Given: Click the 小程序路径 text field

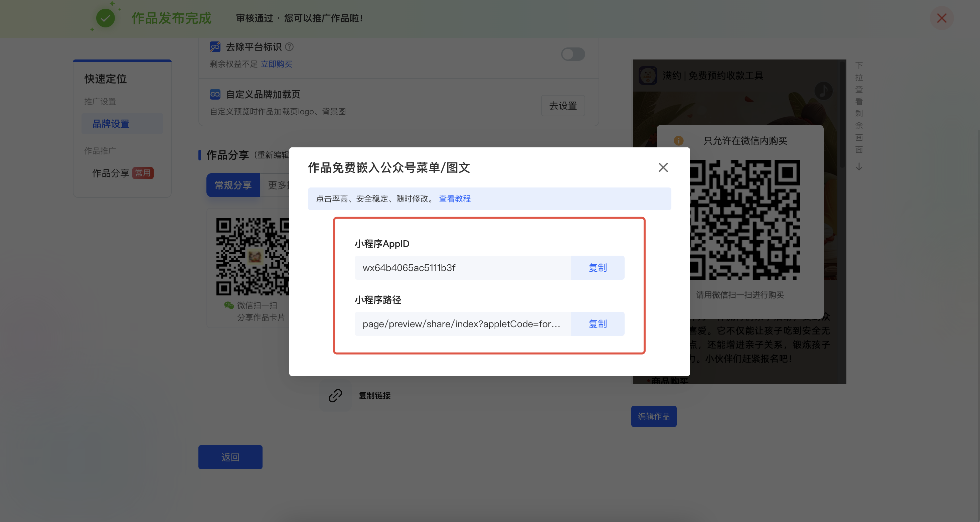Looking at the screenshot, I should tap(462, 324).
